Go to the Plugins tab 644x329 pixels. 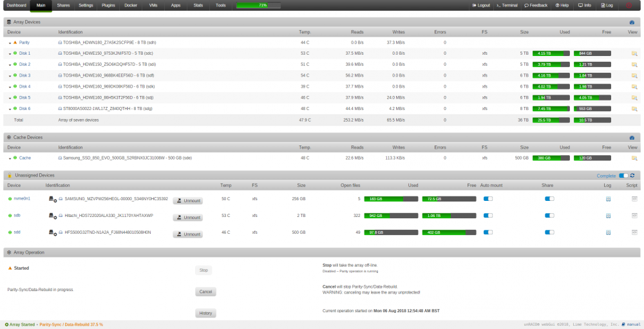point(108,5)
